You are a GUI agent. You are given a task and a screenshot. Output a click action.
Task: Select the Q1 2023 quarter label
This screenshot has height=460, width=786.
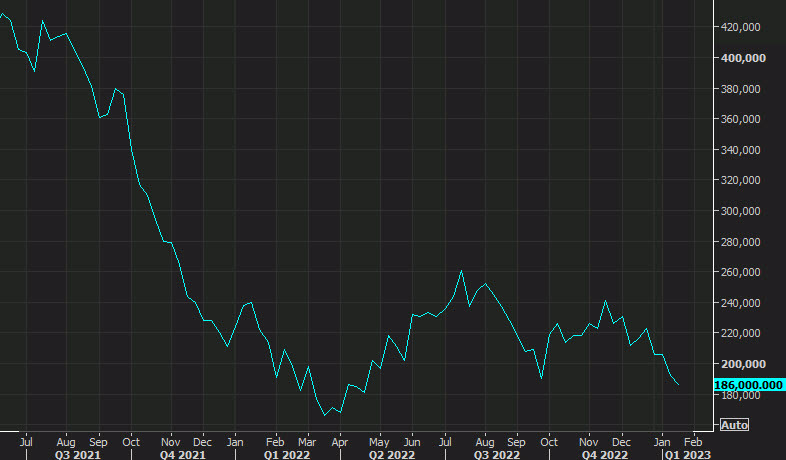click(691, 453)
